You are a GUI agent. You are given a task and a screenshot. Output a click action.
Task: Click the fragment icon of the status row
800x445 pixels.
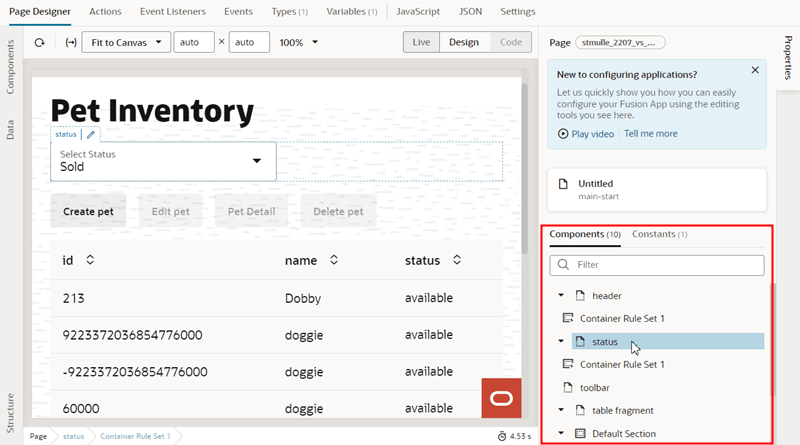pyautogui.click(x=580, y=341)
